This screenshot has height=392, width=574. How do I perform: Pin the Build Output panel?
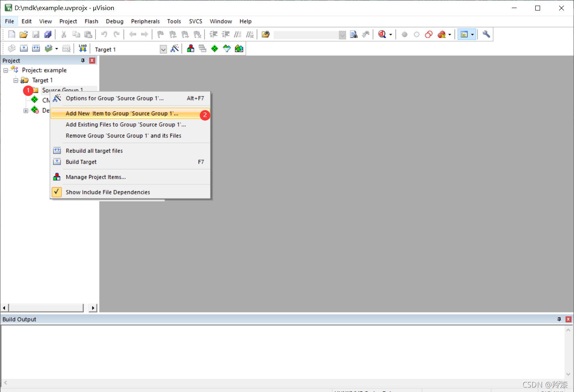559,319
